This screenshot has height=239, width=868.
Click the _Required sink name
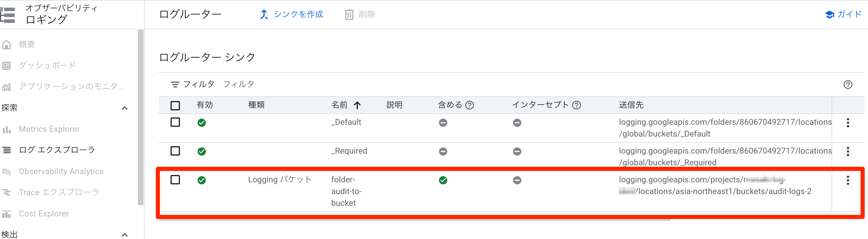pyautogui.click(x=349, y=151)
